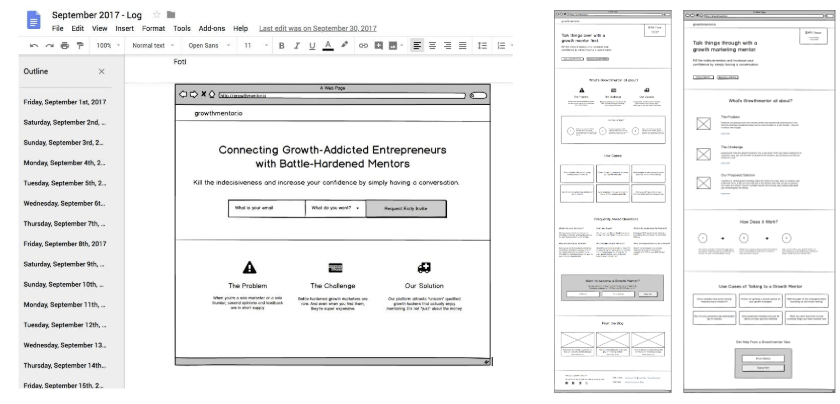Center align text
This screenshot has width=840, height=404.
tap(432, 46)
